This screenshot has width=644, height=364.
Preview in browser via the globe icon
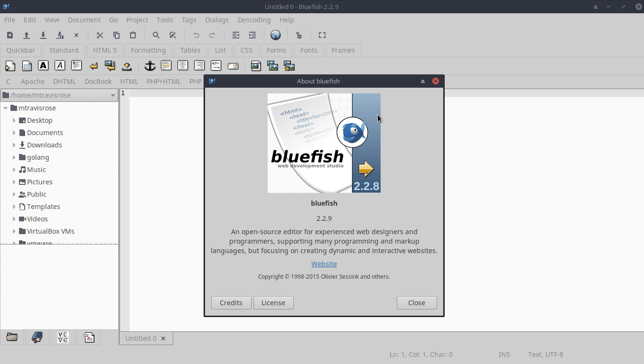click(x=276, y=35)
